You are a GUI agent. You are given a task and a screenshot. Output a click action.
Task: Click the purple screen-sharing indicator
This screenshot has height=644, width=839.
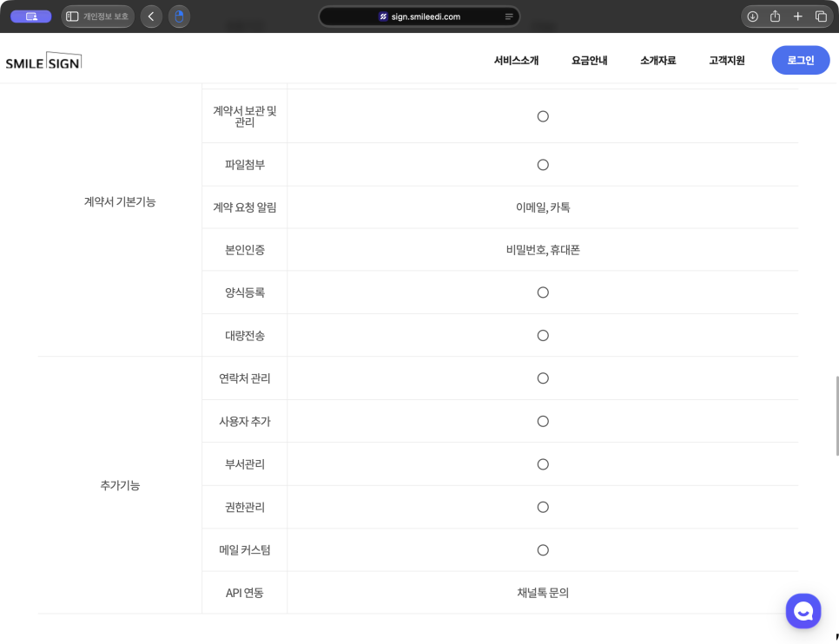pos(31,16)
